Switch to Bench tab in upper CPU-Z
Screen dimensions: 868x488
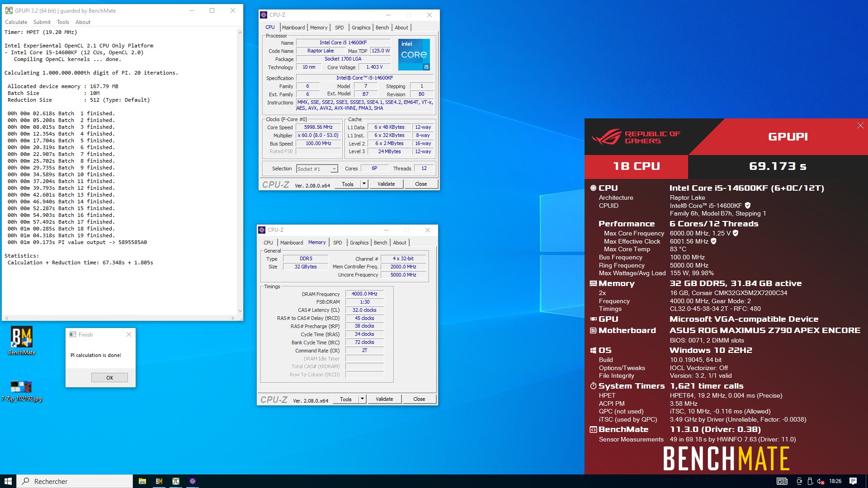click(382, 28)
